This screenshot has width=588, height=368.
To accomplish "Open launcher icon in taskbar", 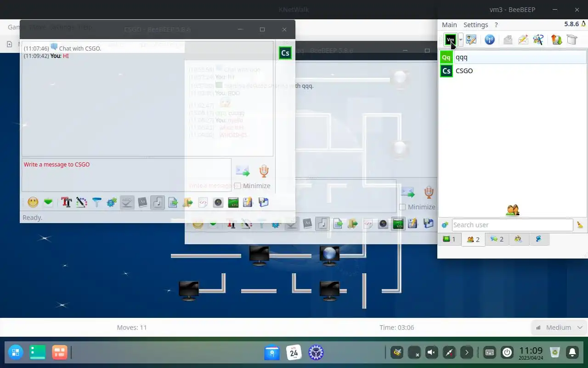I will pyautogui.click(x=16, y=352).
